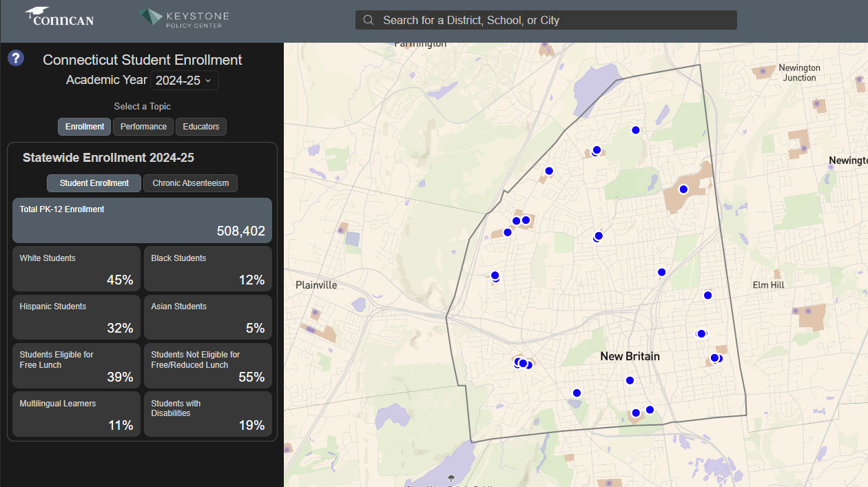
Task: Click the White Students 45% card
Action: click(76, 269)
